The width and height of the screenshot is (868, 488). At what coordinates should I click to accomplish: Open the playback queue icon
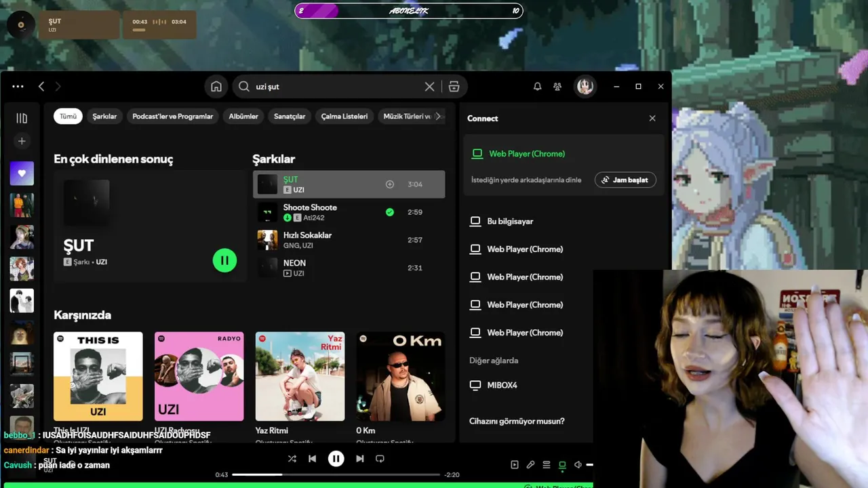[x=546, y=465]
